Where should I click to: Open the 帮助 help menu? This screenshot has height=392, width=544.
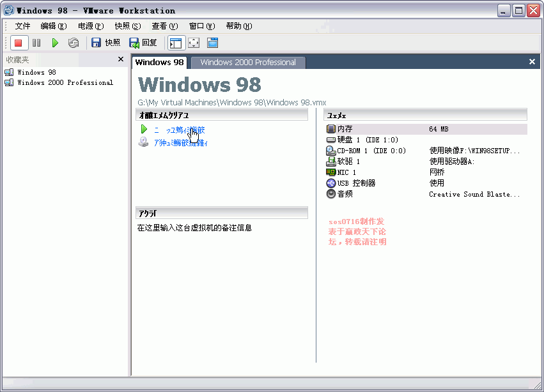238,26
